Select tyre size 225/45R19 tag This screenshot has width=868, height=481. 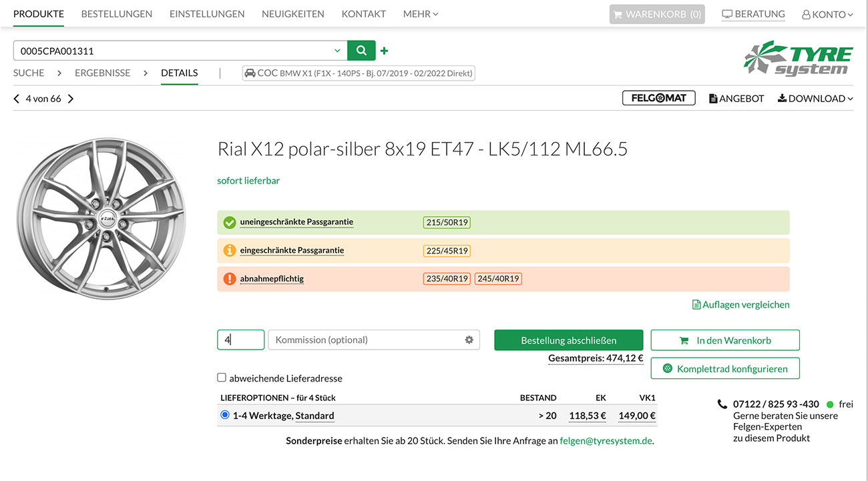[447, 251]
